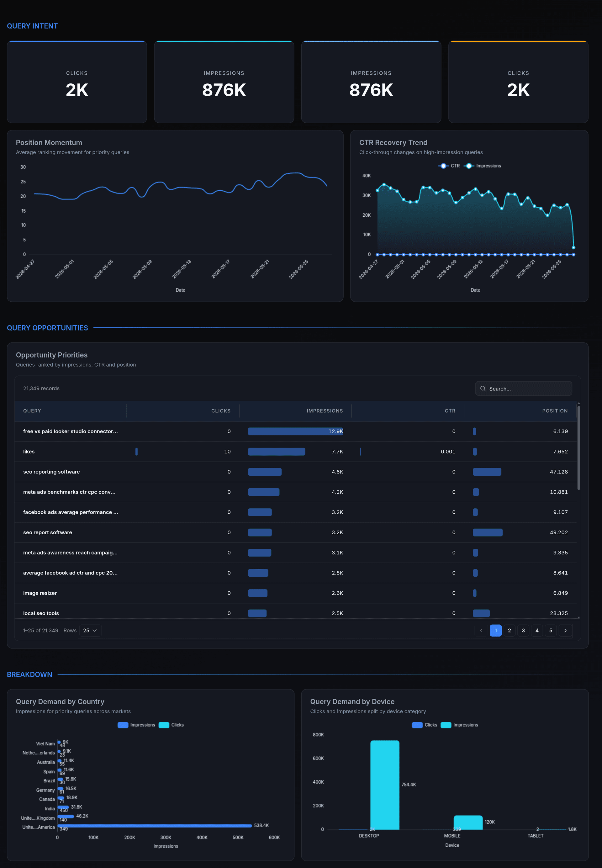Select 'meta ads benchmarks ctr cpc conv...' row
The image size is (602, 868).
click(x=295, y=492)
